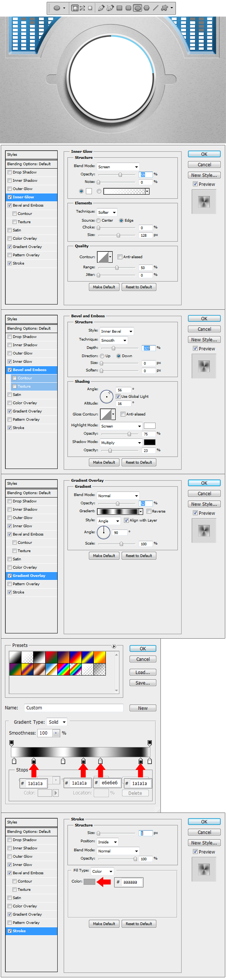This screenshot has height=980, width=226.
Task: Choose the Rounded Rectangle shape tool
Action: [128, 8]
